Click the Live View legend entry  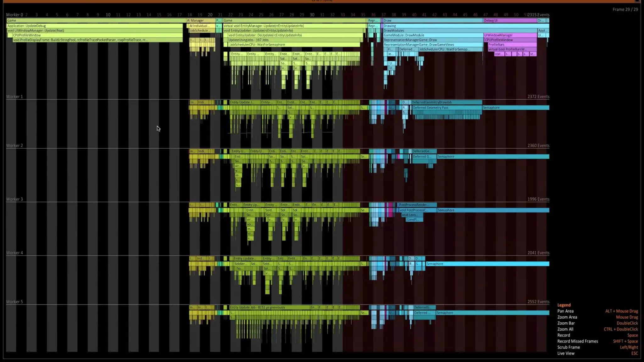pos(566,354)
